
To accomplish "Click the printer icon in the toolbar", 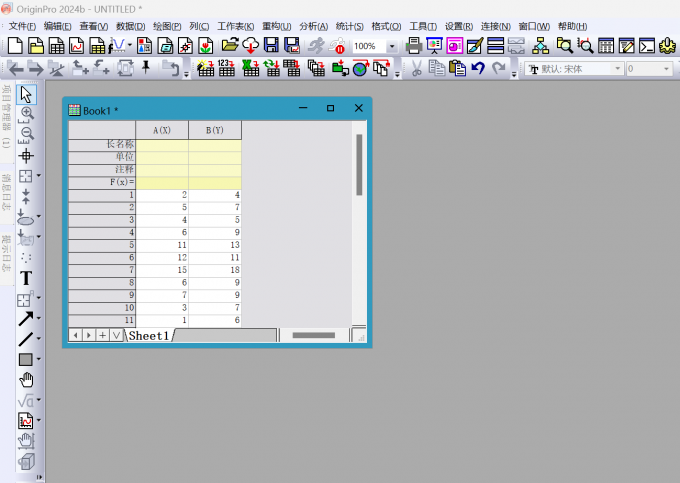I will click(414, 46).
